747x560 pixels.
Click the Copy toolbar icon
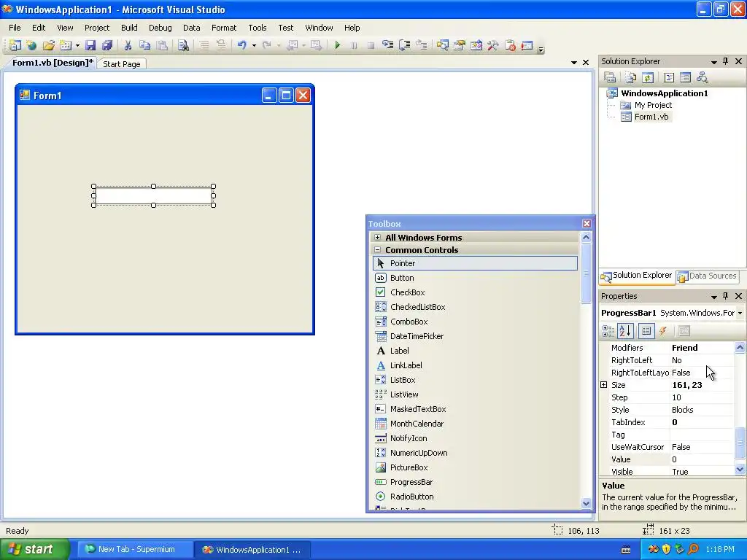click(145, 45)
